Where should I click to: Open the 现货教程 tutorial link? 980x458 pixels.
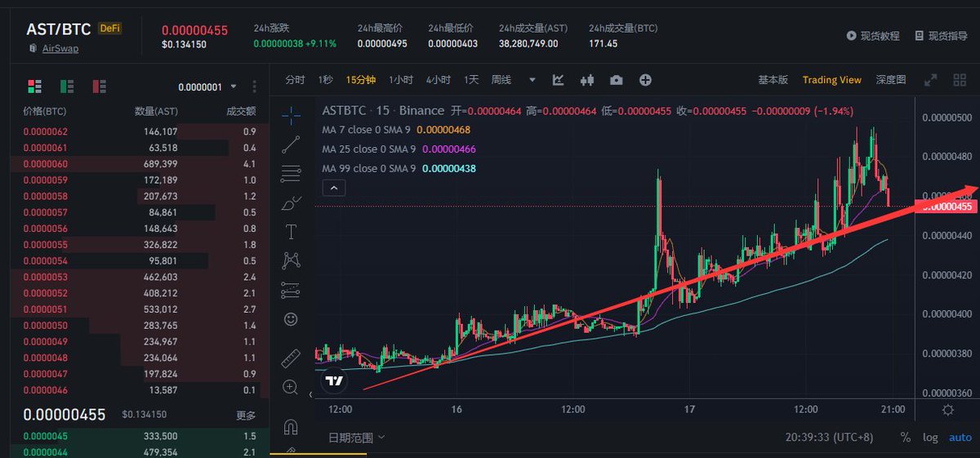[x=873, y=36]
